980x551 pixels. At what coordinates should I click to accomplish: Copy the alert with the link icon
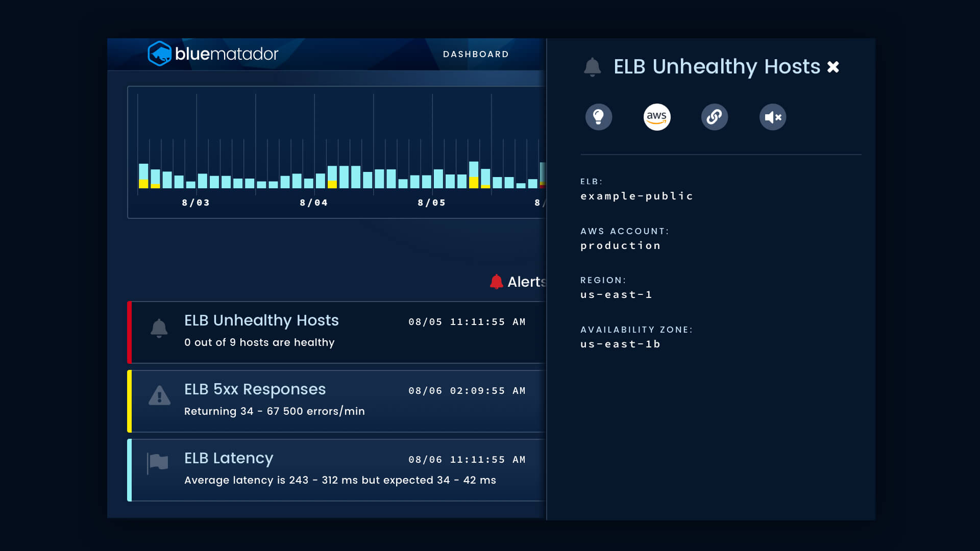(715, 117)
